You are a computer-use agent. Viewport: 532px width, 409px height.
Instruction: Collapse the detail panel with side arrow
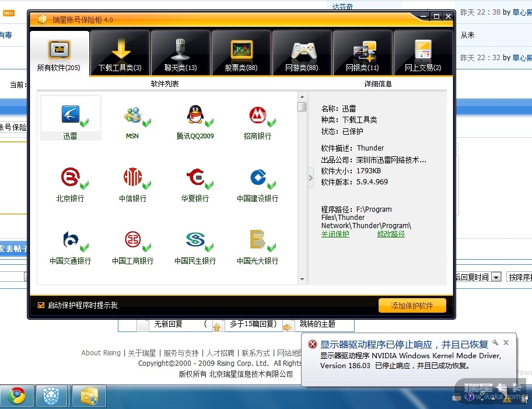[x=310, y=177]
